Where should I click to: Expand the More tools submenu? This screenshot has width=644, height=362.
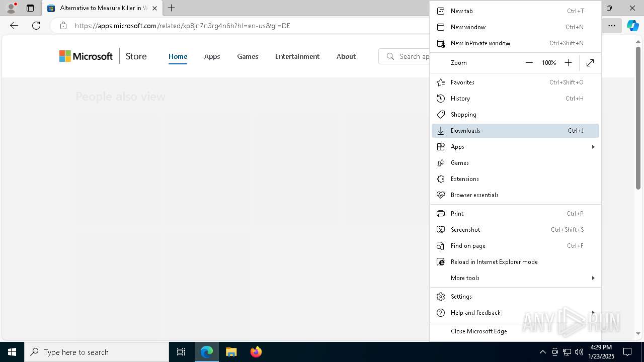515,278
